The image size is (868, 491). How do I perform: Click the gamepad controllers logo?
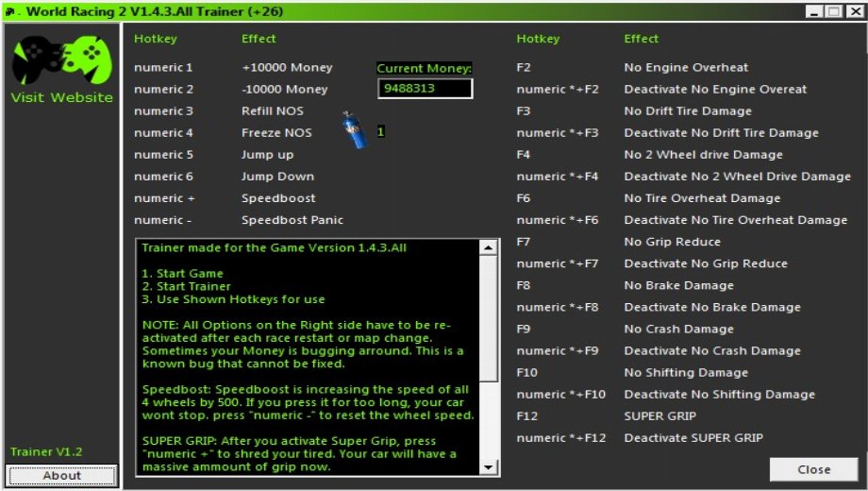[62, 59]
